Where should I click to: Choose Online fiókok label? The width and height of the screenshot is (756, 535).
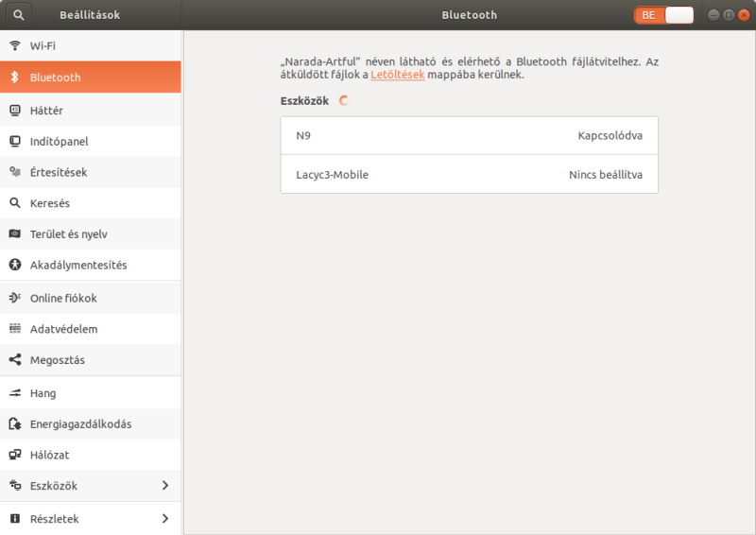pos(63,298)
